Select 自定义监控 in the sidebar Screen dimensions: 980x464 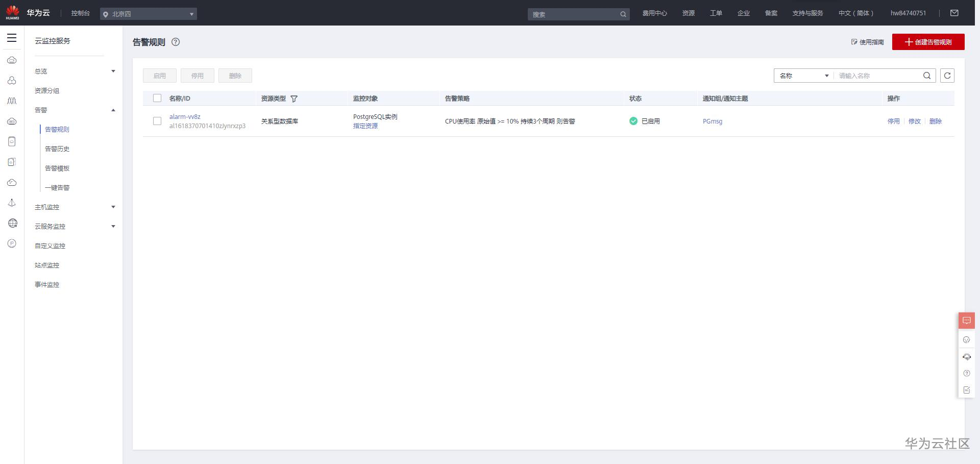click(x=50, y=246)
